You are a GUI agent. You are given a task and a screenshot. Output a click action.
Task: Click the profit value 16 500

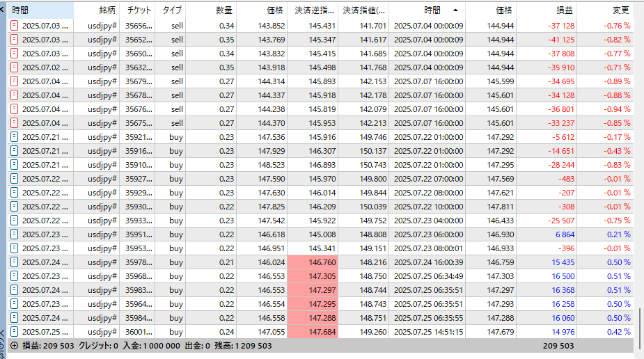click(563, 276)
